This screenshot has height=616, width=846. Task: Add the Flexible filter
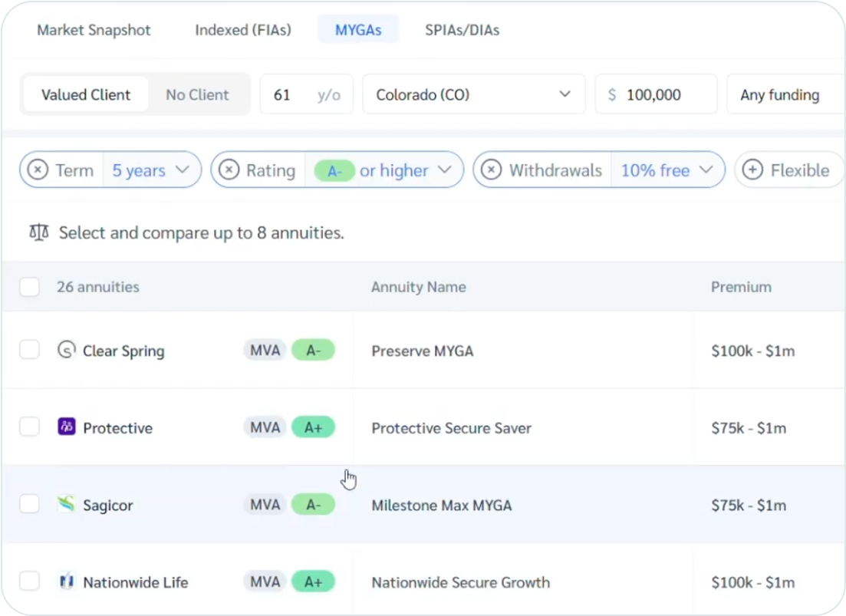[x=790, y=170]
